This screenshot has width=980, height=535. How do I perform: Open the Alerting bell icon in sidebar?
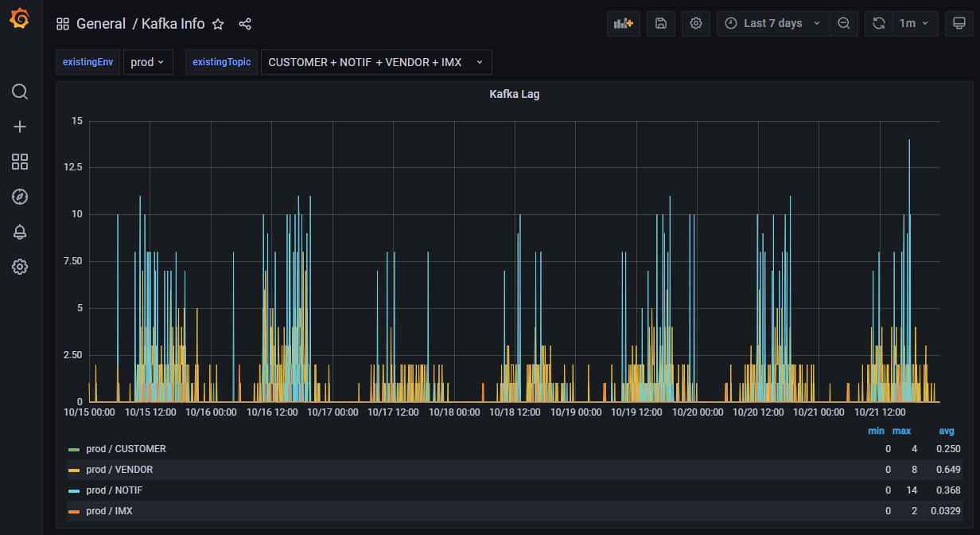(x=20, y=232)
